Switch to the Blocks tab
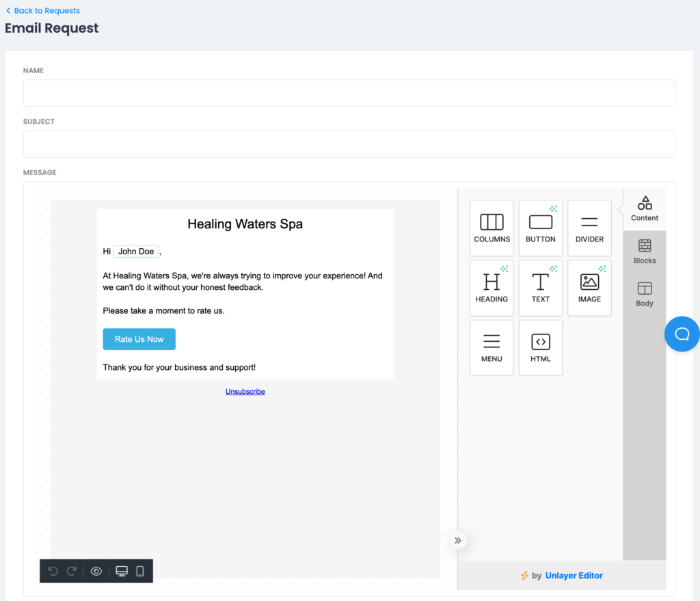 (644, 252)
